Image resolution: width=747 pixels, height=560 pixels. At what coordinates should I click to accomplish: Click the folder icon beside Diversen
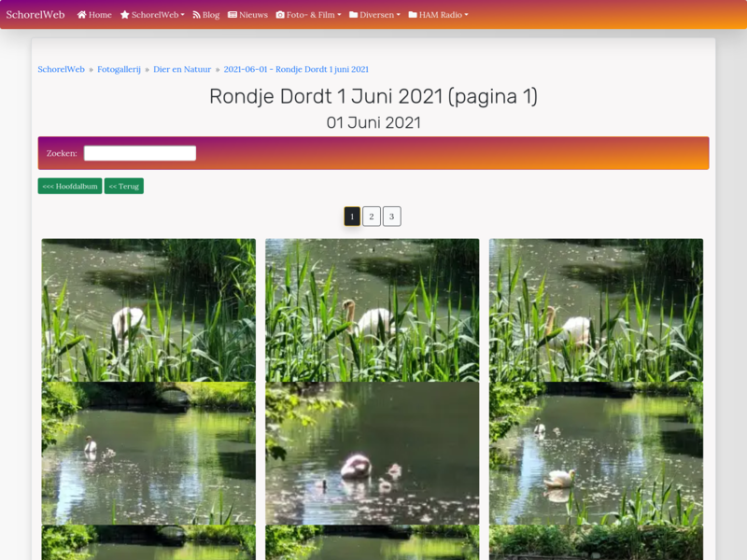[x=354, y=15]
